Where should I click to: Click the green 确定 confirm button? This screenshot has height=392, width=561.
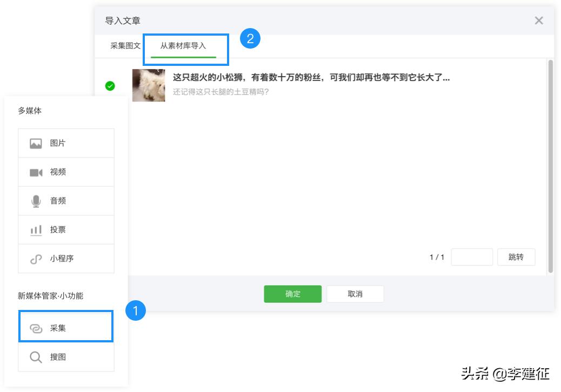[292, 294]
